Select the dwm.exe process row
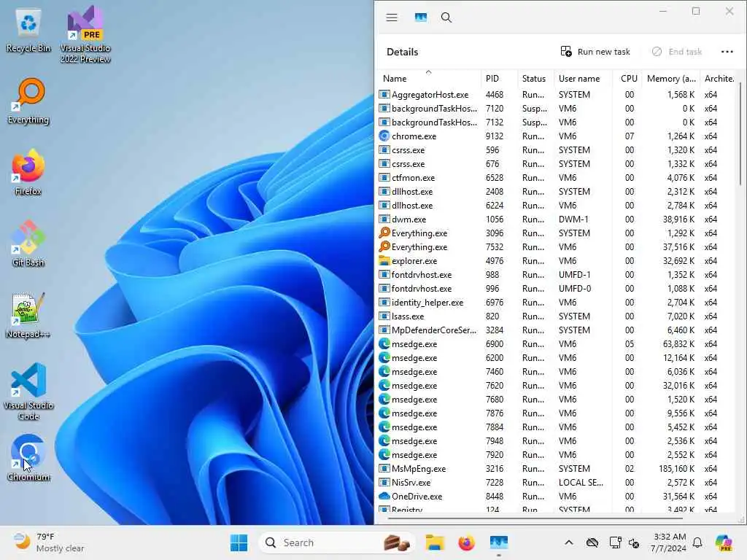Viewport: 747px width, 560px height. coord(557,219)
